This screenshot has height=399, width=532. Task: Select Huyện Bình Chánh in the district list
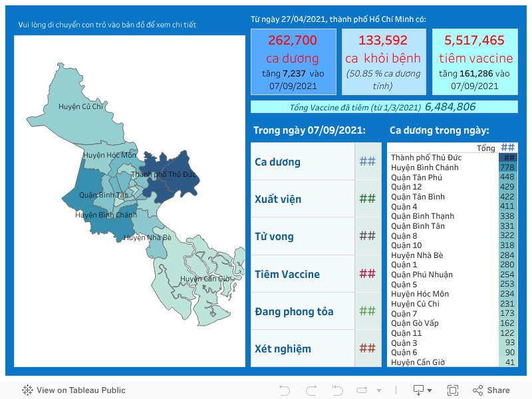coord(424,168)
